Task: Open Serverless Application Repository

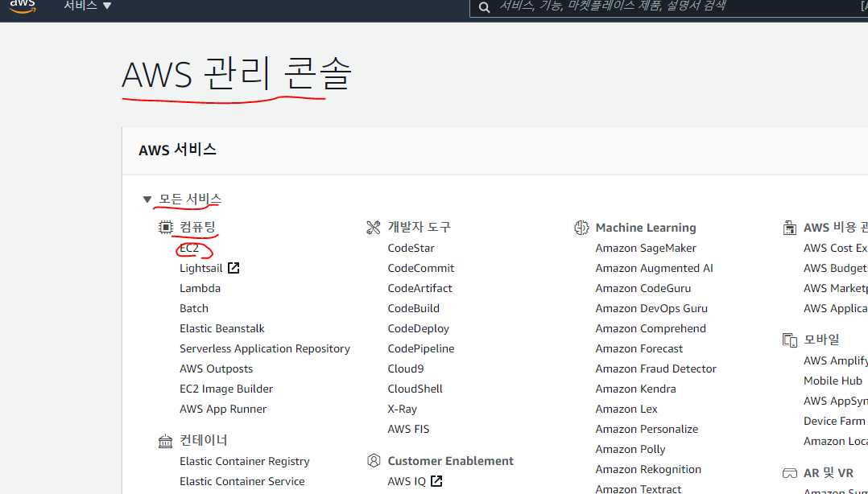Action: 265,348
